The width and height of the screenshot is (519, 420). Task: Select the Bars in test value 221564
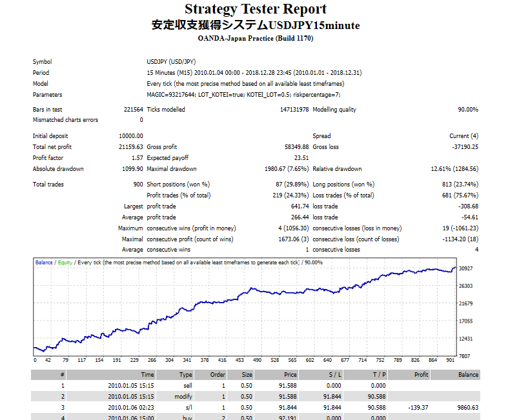tap(134, 110)
